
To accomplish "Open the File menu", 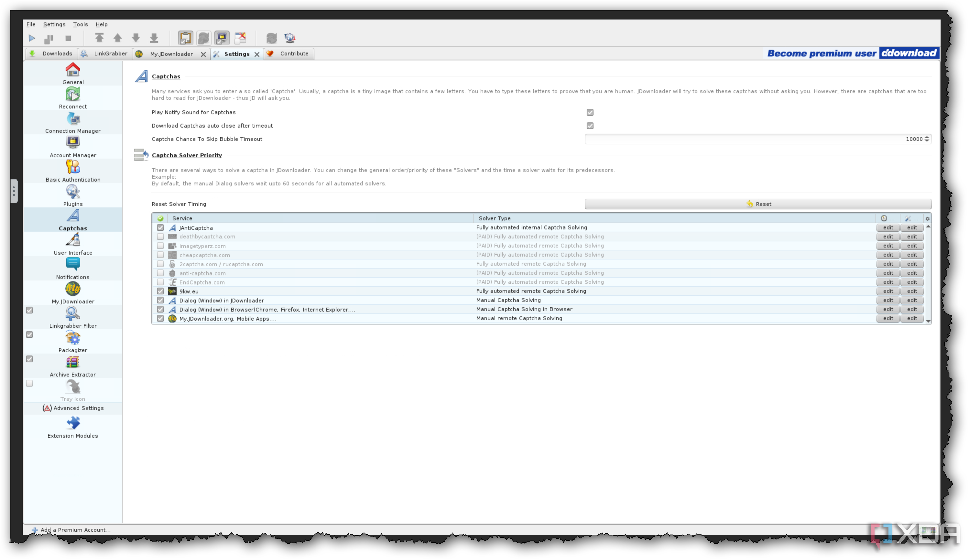I will tap(31, 24).
